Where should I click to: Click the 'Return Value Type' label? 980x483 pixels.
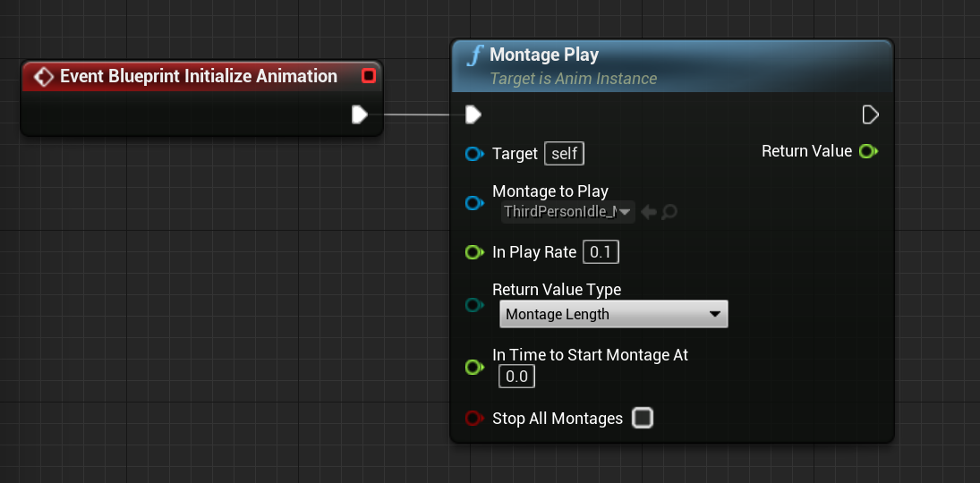tap(557, 289)
